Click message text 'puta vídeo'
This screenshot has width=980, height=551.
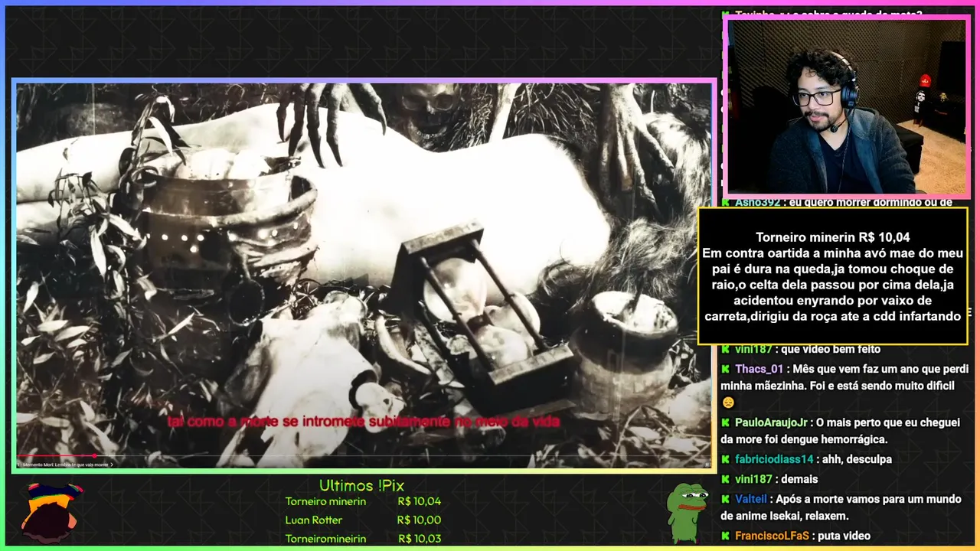pos(844,536)
